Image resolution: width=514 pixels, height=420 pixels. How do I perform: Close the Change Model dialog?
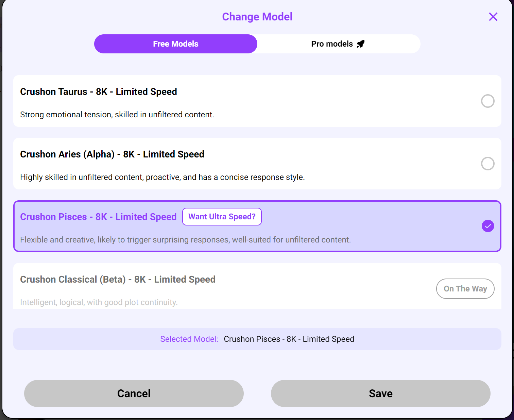(x=493, y=17)
